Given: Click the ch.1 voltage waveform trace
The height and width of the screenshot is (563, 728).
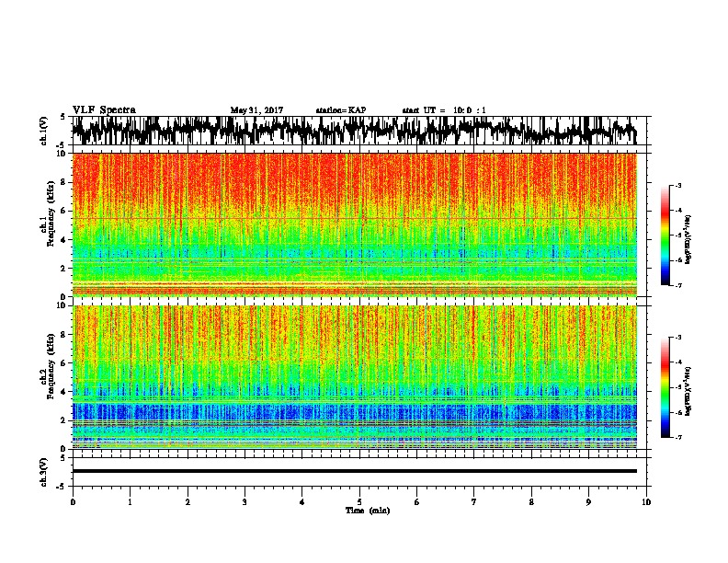Looking at the screenshot, I should pyautogui.click(x=355, y=131).
